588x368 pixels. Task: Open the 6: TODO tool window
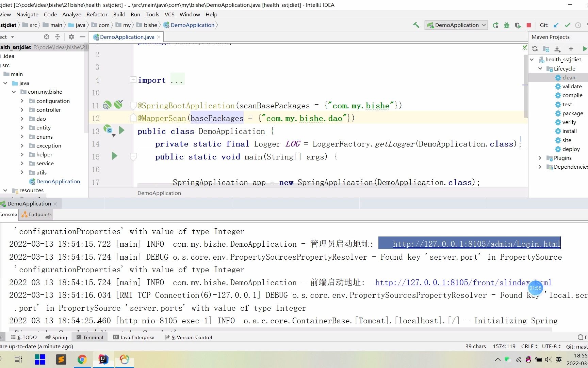[23, 337]
